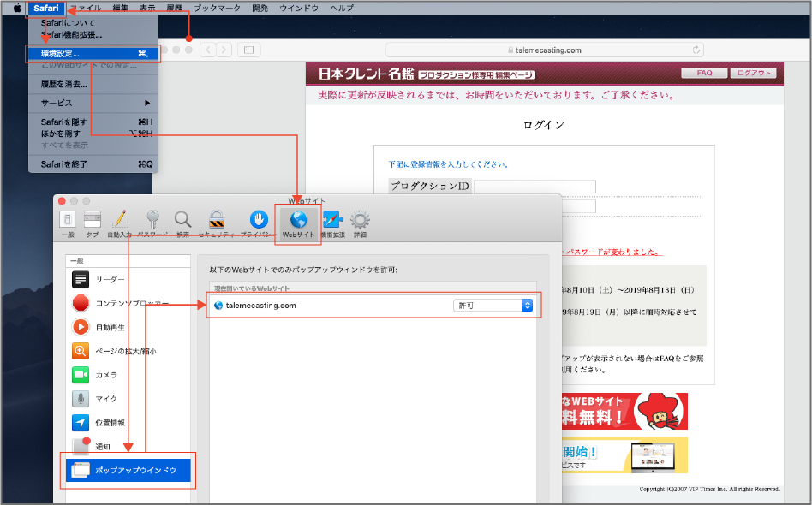Expand the サービス submenu
The width and height of the screenshot is (812, 505).
click(93, 103)
